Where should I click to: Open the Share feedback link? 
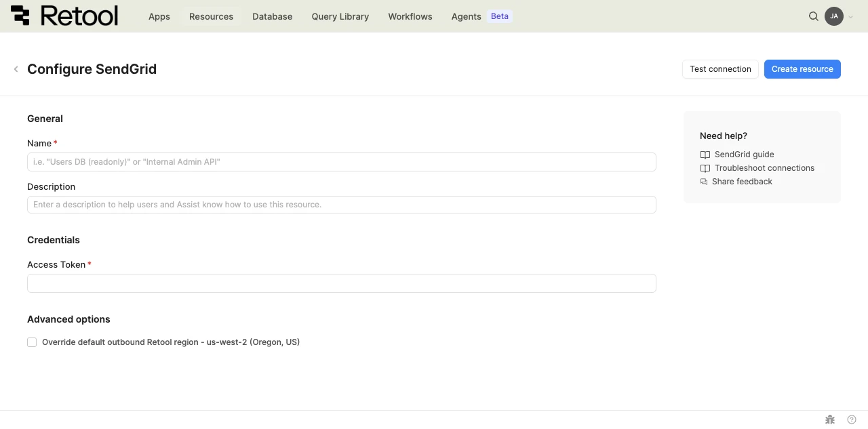[x=742, y=182]
